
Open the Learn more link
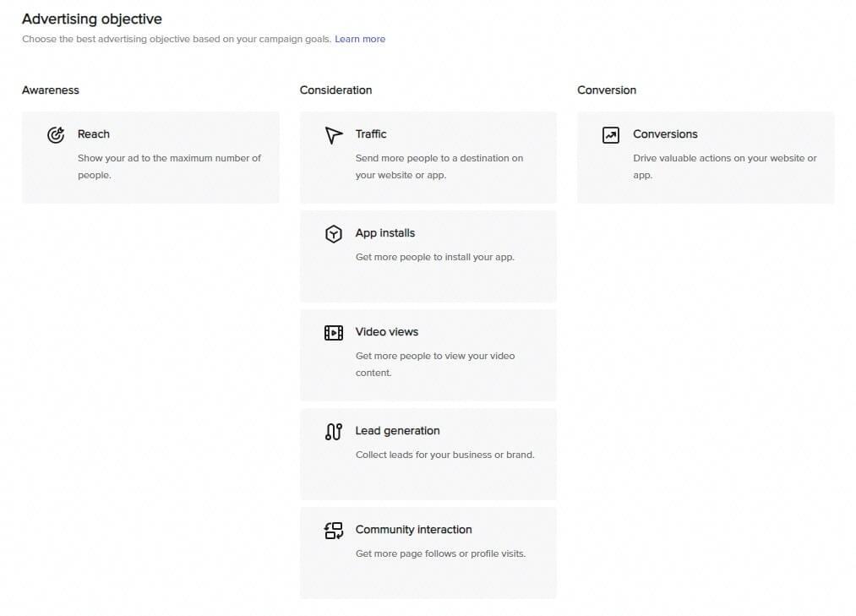pos(360,39)
